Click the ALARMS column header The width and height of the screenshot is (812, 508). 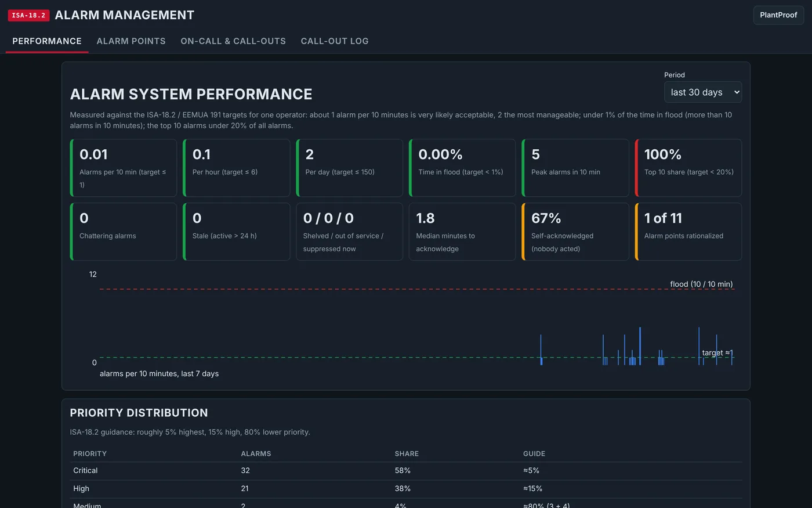pyautogui.click(x=256, y=453)
